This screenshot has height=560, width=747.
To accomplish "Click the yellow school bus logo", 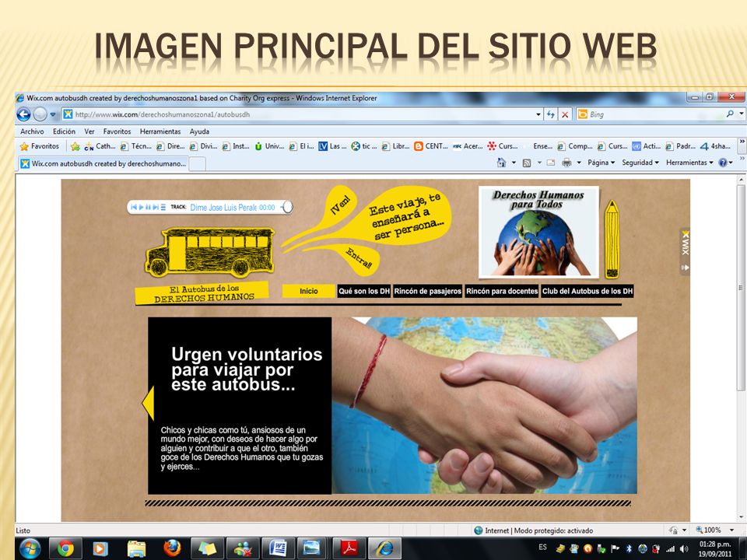I will coord(210,252).
